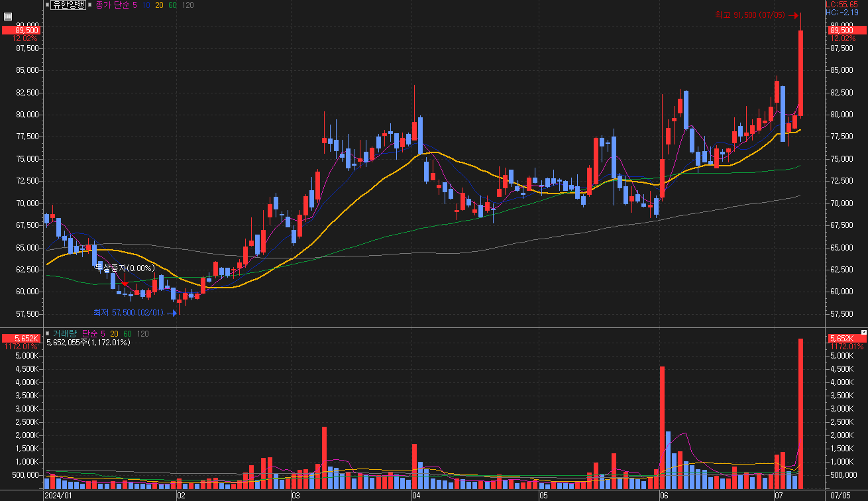Screen dimensions: 868x501
Task: Click the volume 단순 5 average label
Action: [x=93, y=333]
